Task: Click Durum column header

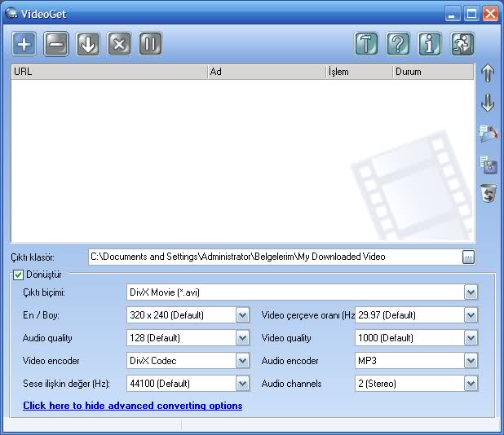Action: [433, 72]
